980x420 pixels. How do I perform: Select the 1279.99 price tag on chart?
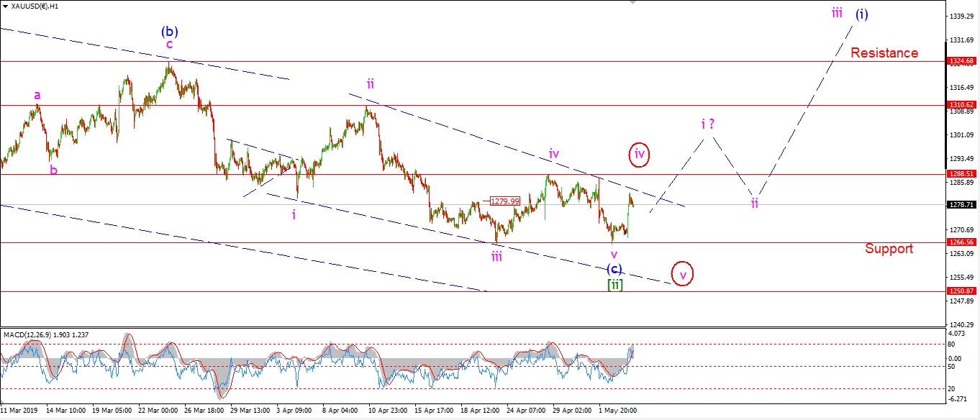pyautogui.click(x=504, y=201)
